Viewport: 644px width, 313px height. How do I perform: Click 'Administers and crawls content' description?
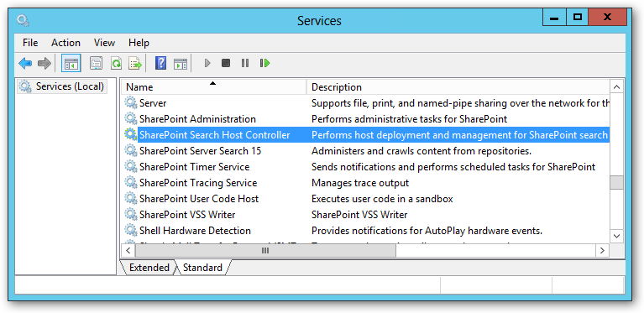coord(421,151)
